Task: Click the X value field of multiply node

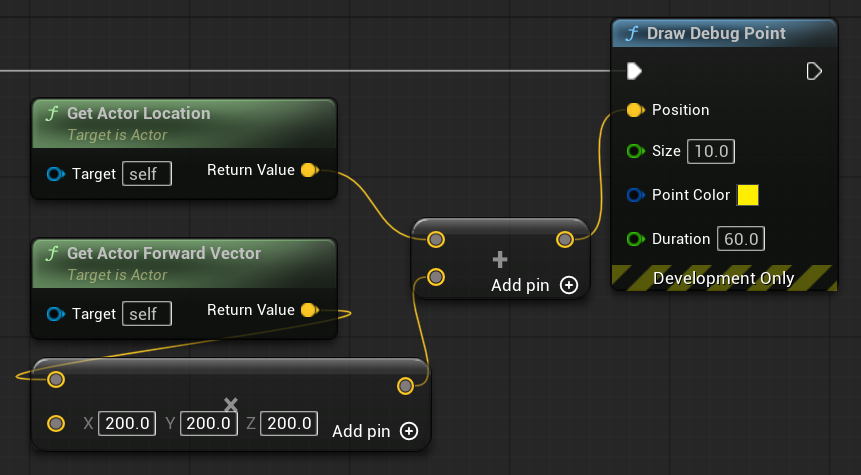Action: pyautogui.click(x=127, y=424)
